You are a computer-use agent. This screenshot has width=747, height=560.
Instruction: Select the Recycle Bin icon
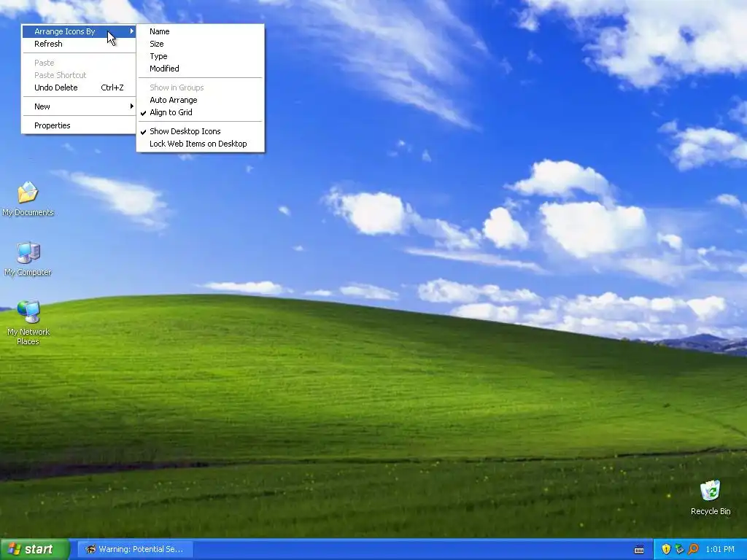tap(711, 497)
